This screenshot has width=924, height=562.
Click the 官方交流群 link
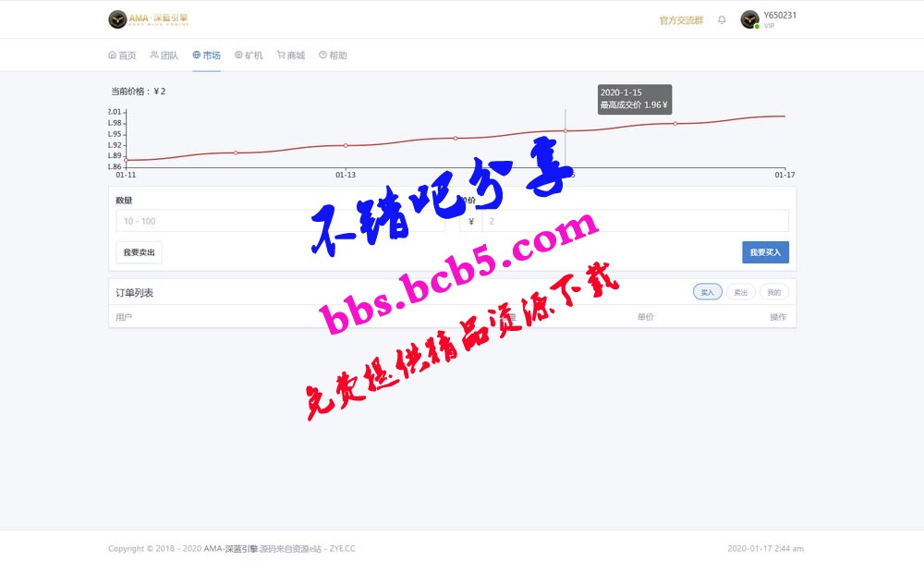point(680,19)
